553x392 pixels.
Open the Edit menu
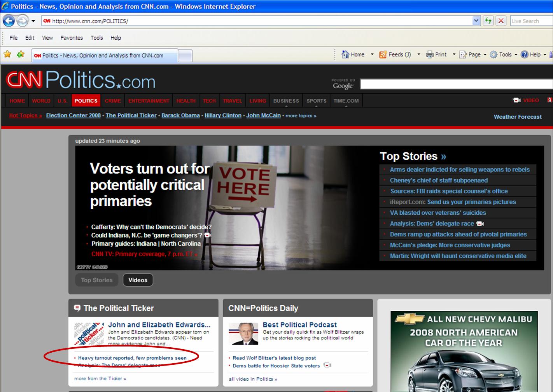(30, 38)
